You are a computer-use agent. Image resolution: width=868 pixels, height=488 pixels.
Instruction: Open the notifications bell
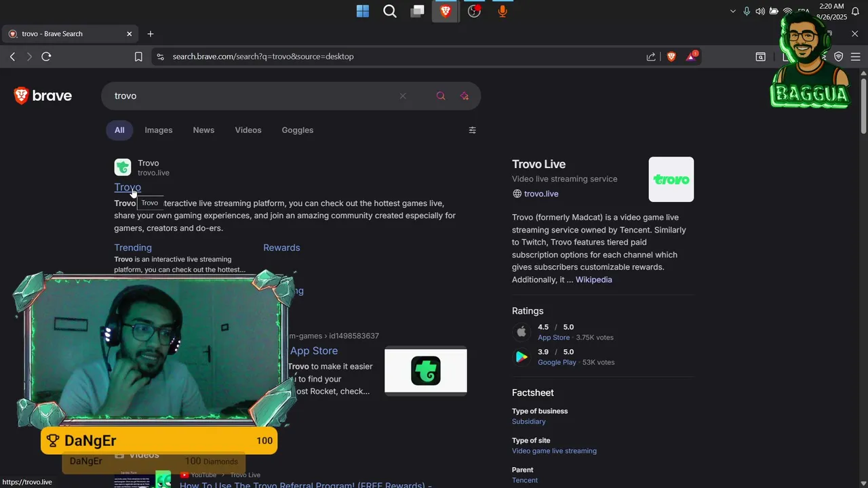pyautogui.click(x=855, y=12)
